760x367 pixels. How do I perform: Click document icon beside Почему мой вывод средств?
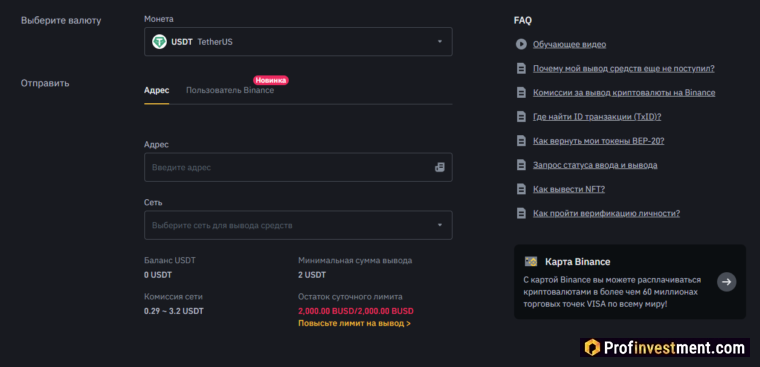coord(521,68)
